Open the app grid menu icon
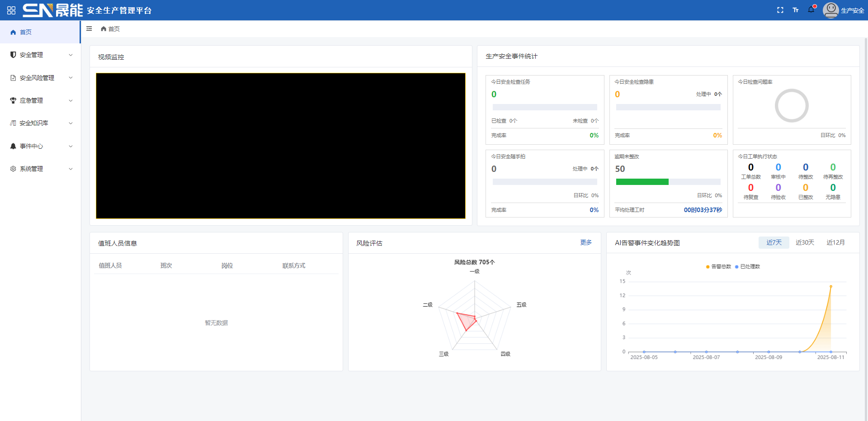This screenshot has width=868, height=421. (11, 10)
